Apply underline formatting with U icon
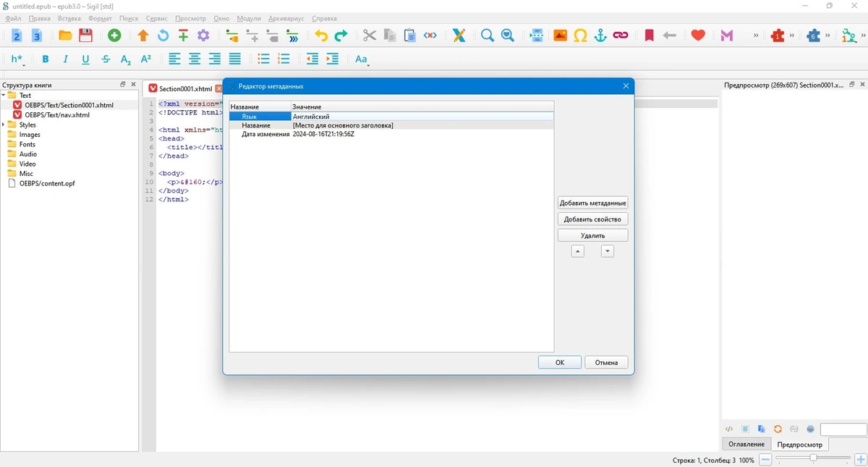Screen dimensions: 868x467 click(86, 59)
